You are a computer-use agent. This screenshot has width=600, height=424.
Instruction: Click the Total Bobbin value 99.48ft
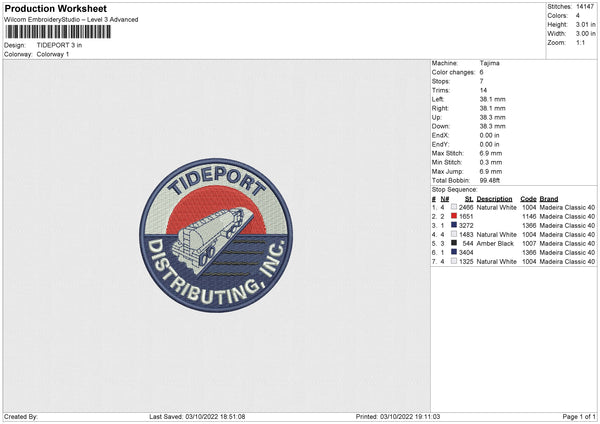pyautogui.click(x=490, y=181)
